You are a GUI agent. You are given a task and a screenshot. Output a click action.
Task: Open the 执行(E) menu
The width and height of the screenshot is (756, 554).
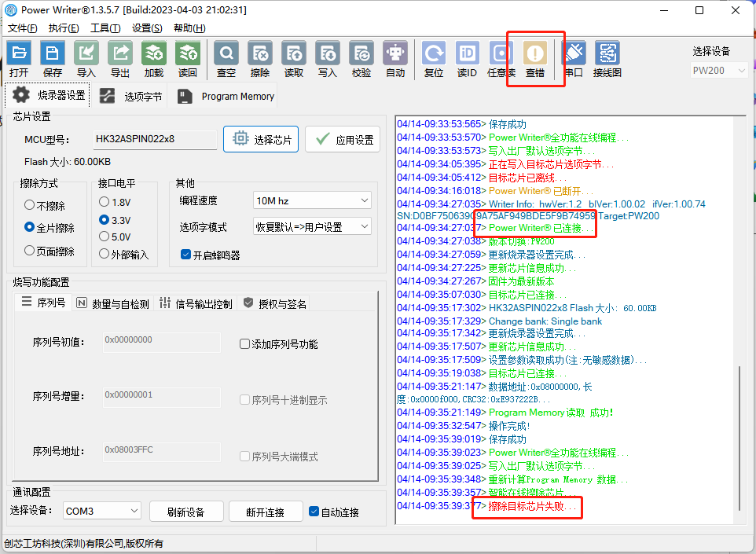point(64,28)
